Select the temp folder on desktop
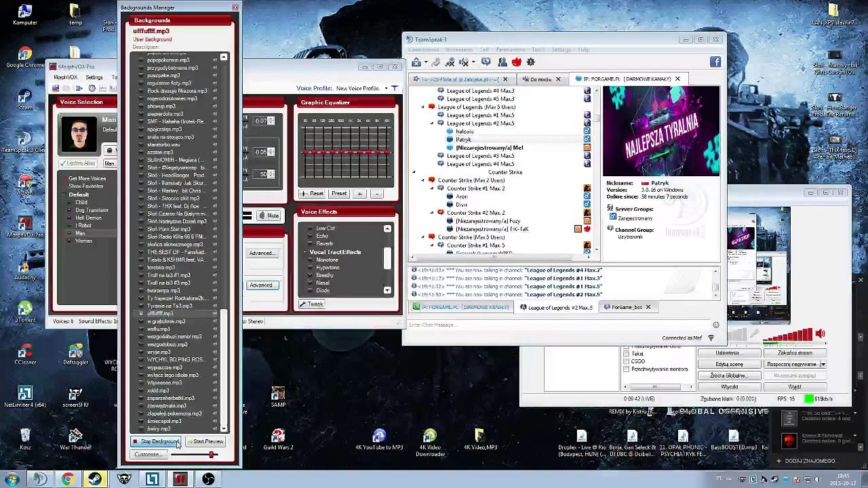868x488 pixels. click(x=75, y=15)
